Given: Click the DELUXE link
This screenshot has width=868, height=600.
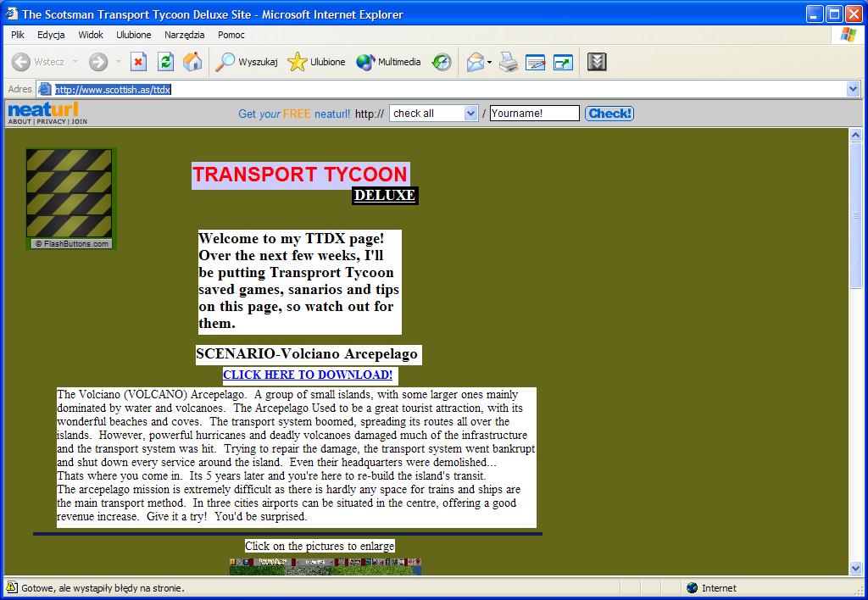Looking at the screenshot, I should click(385, 196).
